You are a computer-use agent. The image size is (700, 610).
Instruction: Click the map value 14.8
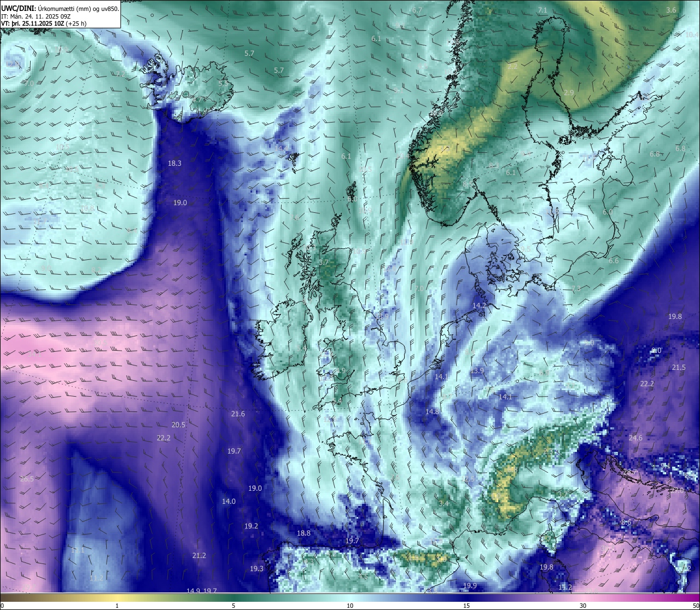point(432,411)
